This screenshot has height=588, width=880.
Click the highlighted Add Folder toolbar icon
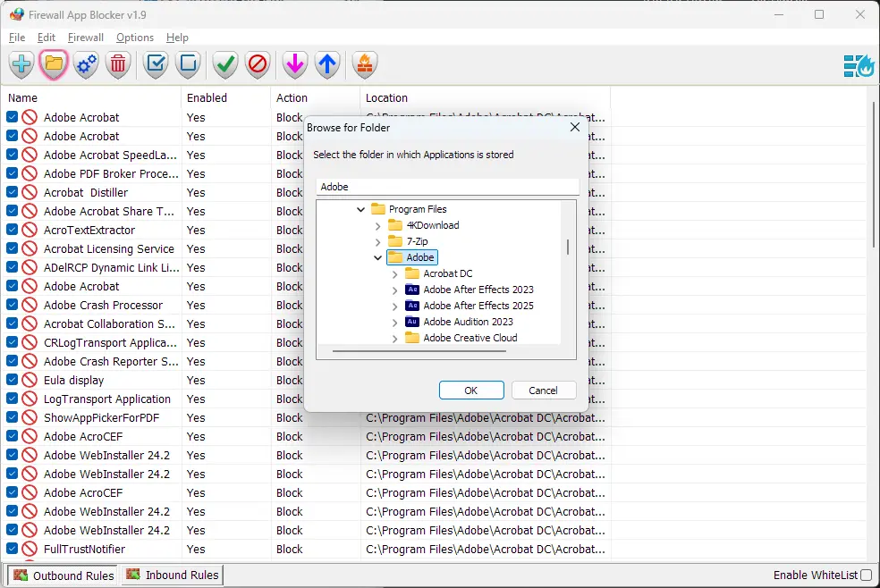tap(54, 64)
